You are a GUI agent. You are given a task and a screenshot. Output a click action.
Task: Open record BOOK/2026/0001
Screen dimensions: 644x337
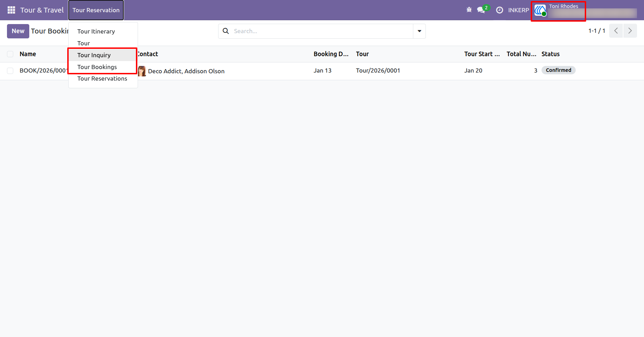[43, 70]
